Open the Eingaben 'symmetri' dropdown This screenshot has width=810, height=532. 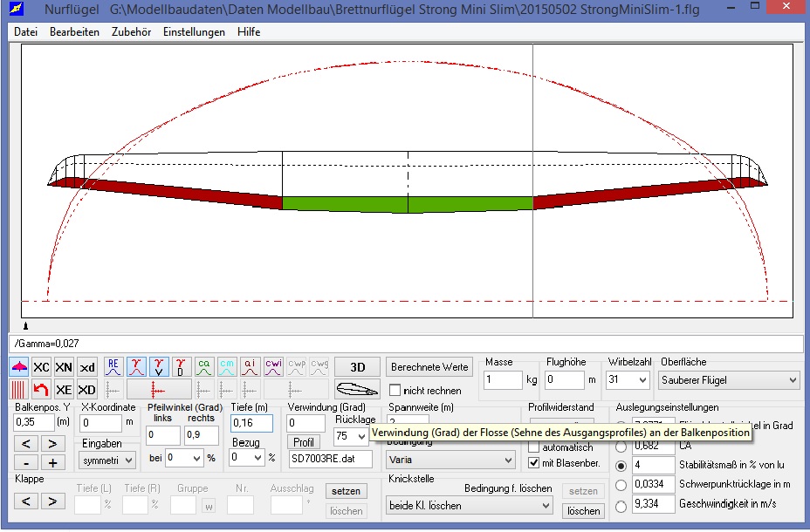tap(107, 459)
